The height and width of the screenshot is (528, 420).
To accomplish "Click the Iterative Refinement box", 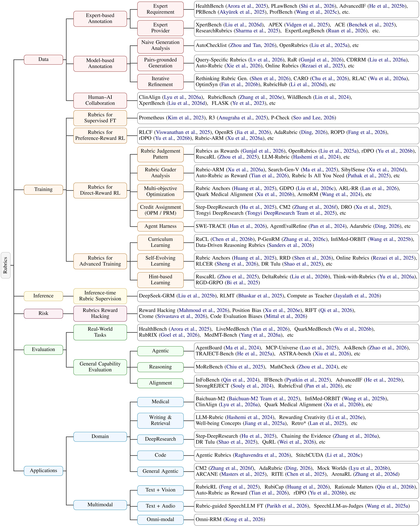I will 160,82.
